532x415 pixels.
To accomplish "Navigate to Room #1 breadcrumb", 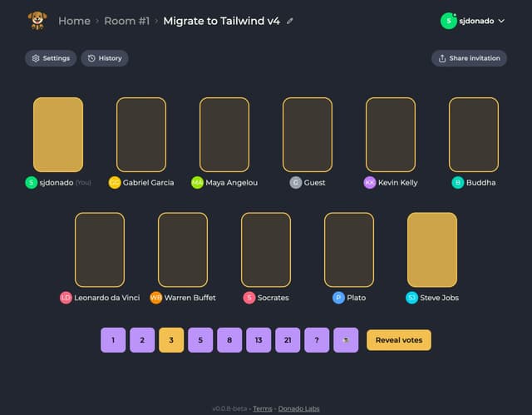I will (126, 21).
